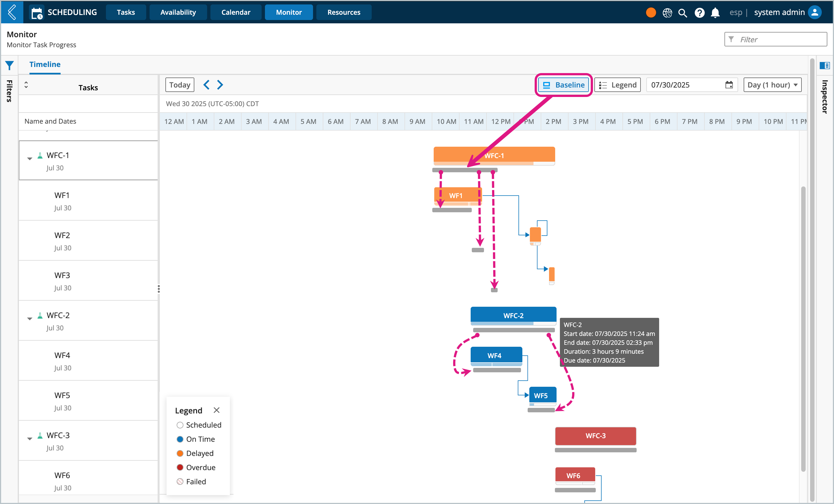
Task: Select the Timeline tab
Action: (45, 64)
